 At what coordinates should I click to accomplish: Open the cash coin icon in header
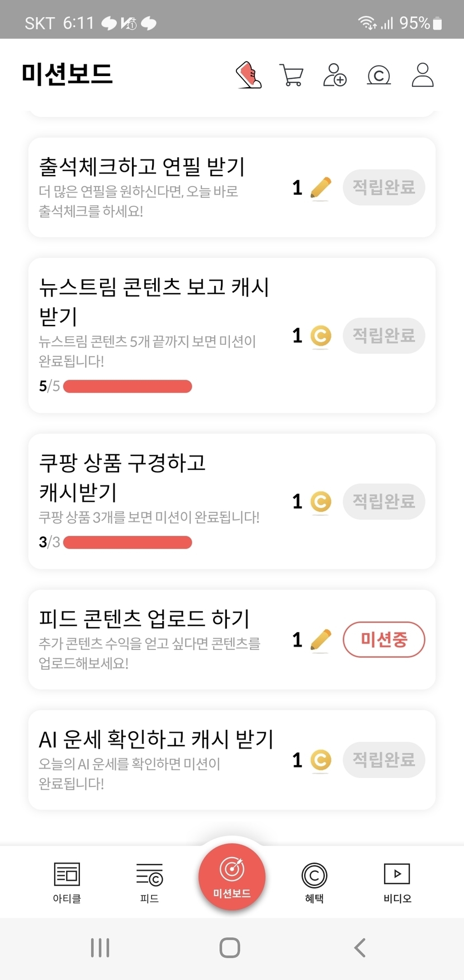click(x=378, y=75)
